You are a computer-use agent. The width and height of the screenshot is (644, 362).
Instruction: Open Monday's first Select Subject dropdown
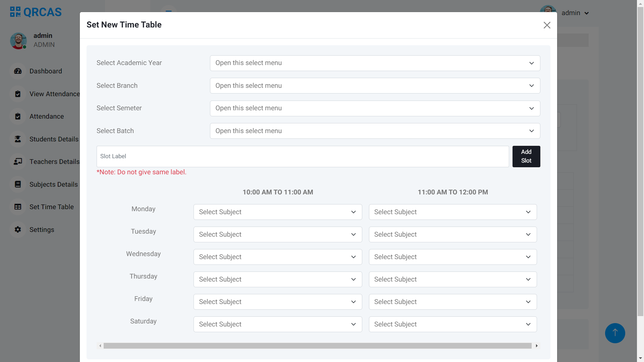(277, 212)
